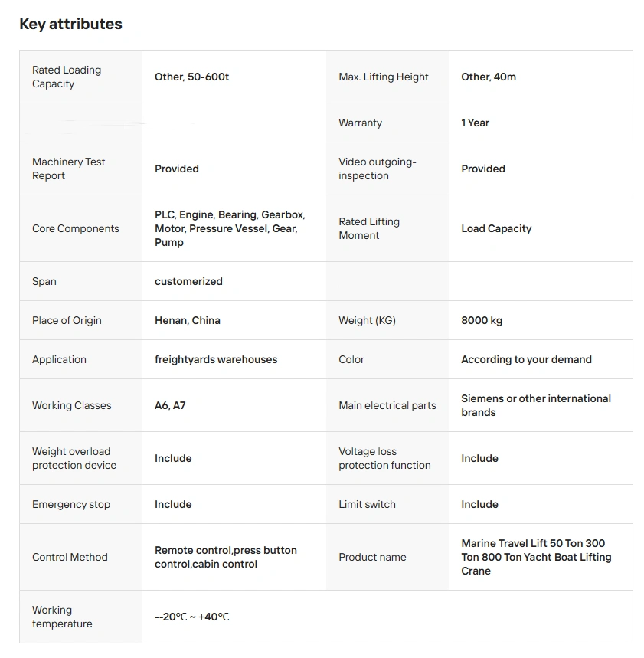Click the Other, 50-600t value
Screen dimensions: 644x658
[x=191, y=77]
